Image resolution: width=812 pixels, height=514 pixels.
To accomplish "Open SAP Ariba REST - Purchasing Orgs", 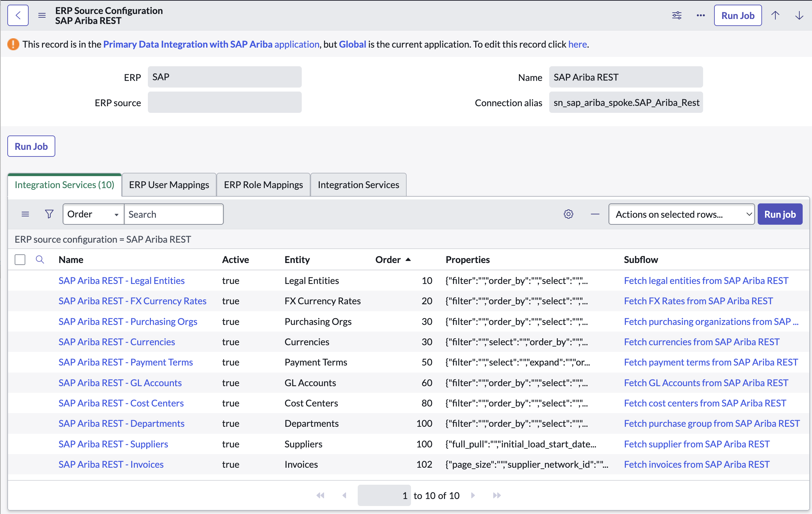I will pos(128,321).
